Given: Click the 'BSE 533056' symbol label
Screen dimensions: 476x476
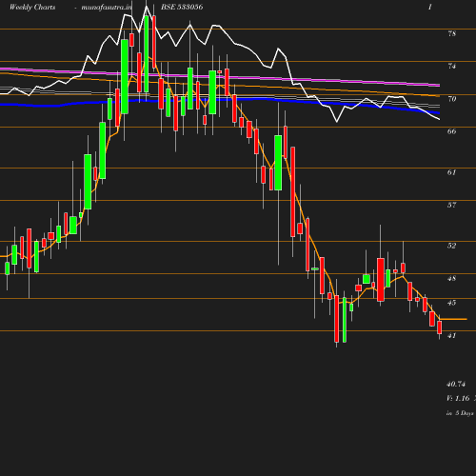Looking at the screenshot, I should [182, 7].
